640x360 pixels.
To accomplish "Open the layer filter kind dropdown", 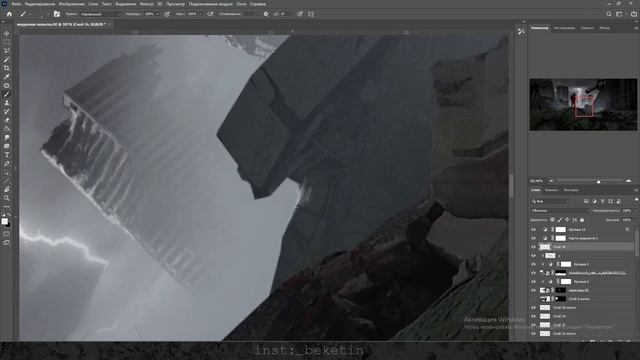I will 550,201.
